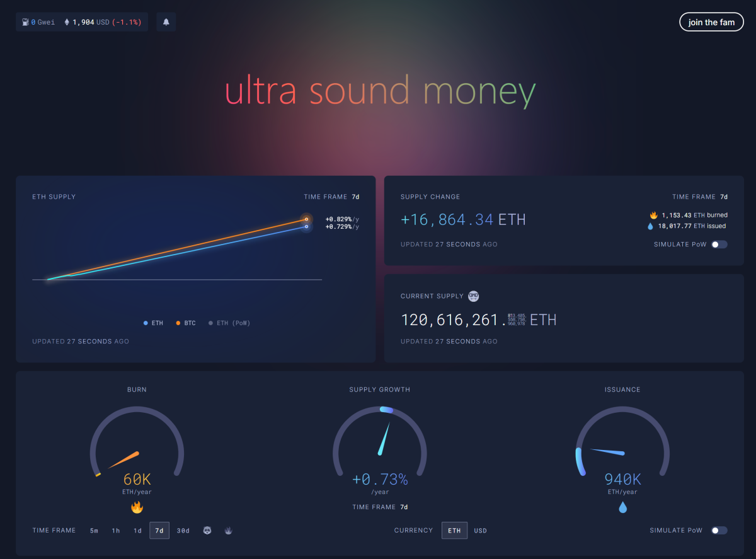
Task: Click the panda time frame icon
Action: point(207,531)
